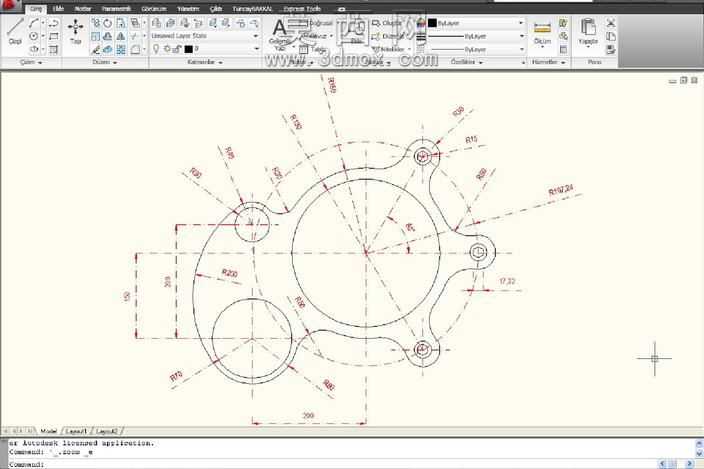This screenshot has height=469, width=704.
Task: Choose the fillet corner tool
Action: (135, 49)
